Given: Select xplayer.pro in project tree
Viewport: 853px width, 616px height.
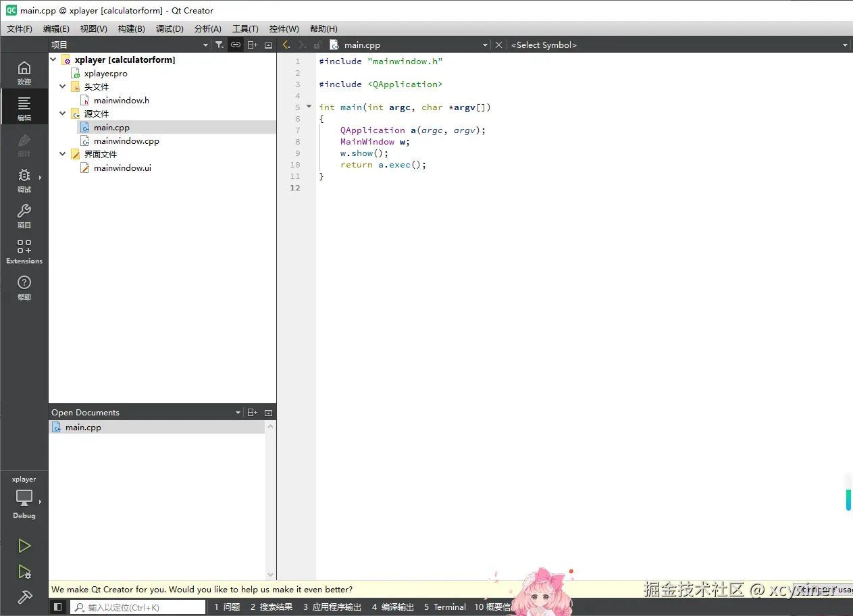Looking at the screenshot, I should coord(105,73).
